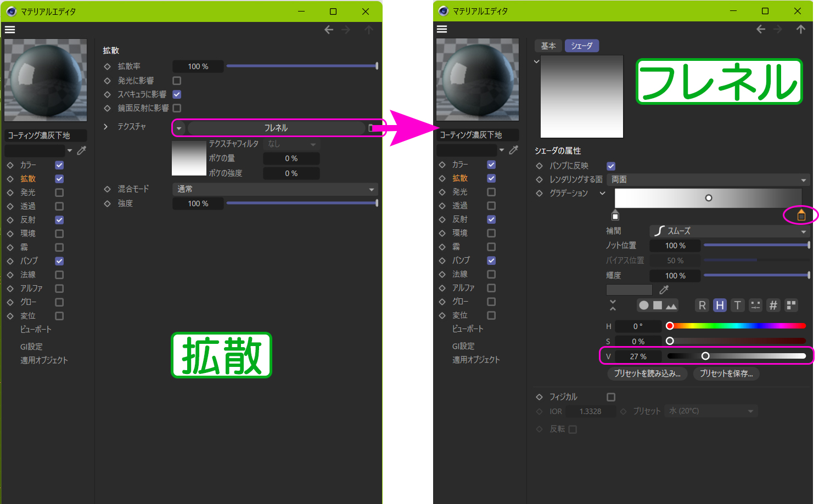Toggle the フィジカル (Physical) checkbox
819x504 pixels.
point(611,397)
